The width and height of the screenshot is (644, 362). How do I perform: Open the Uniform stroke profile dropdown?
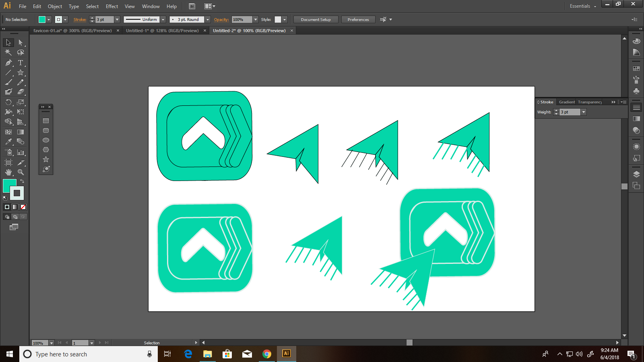click(163, 20)
